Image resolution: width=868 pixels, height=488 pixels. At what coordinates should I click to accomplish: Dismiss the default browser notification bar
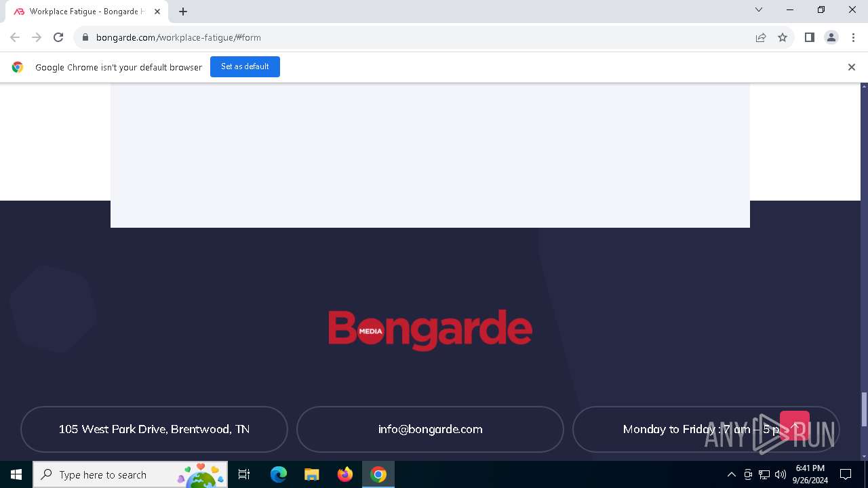coord(852,67)
